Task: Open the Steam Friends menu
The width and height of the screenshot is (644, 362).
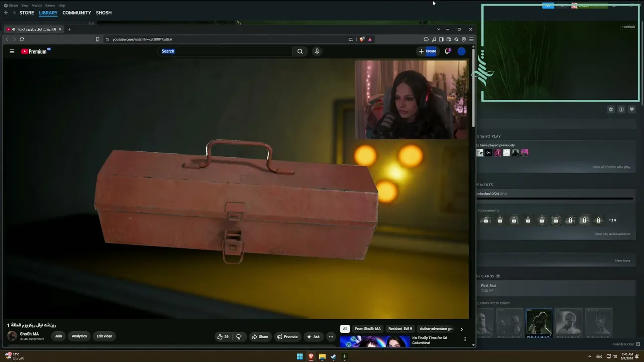Action: tap(37, 5)
